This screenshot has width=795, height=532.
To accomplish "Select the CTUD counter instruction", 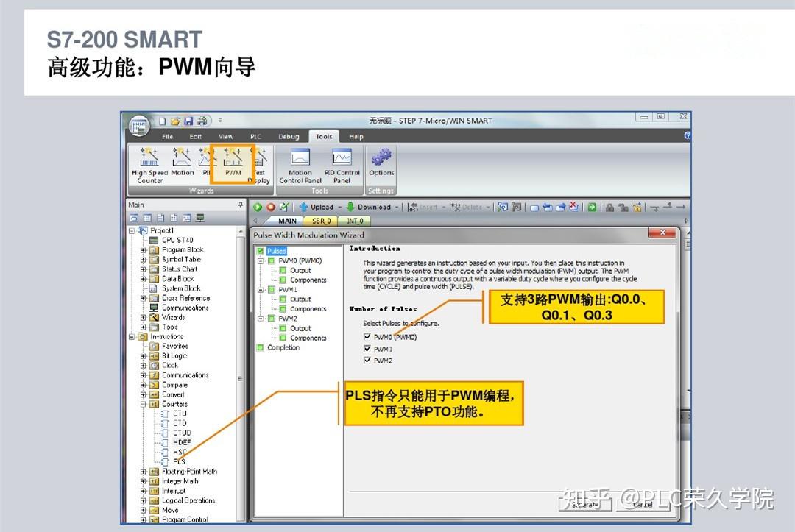I will click(182, 433).
